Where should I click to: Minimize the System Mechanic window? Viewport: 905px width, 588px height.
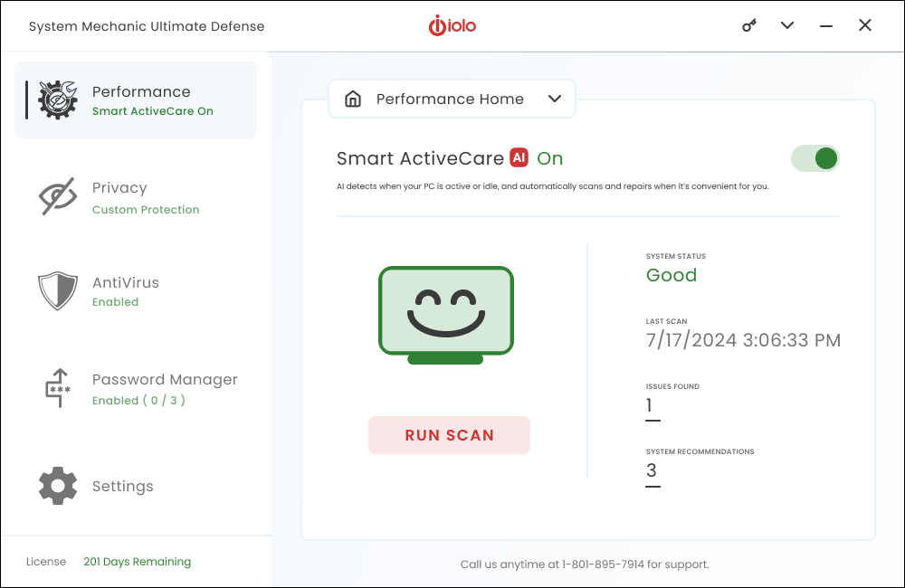click(x=826, y=26)
